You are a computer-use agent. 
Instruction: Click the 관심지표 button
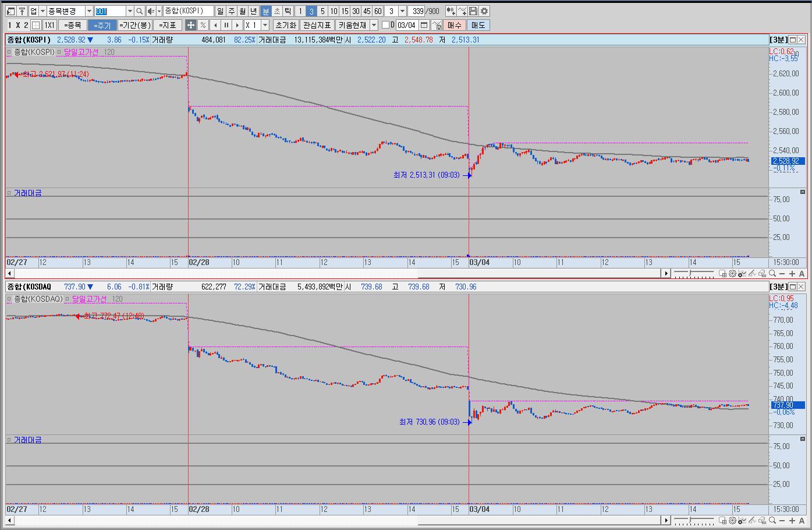click(x=317, y=25)
